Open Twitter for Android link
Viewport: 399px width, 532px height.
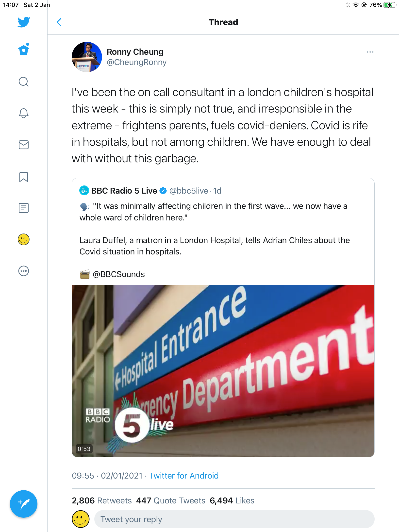point(184,476)
